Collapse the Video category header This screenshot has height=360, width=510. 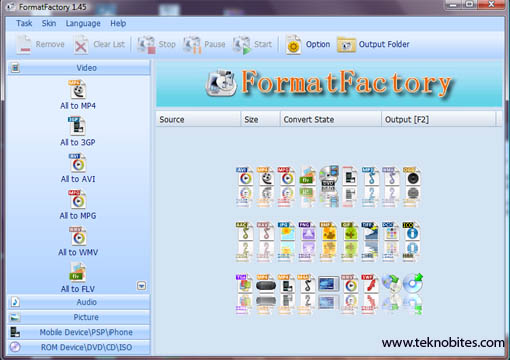(x=79, y=68)
